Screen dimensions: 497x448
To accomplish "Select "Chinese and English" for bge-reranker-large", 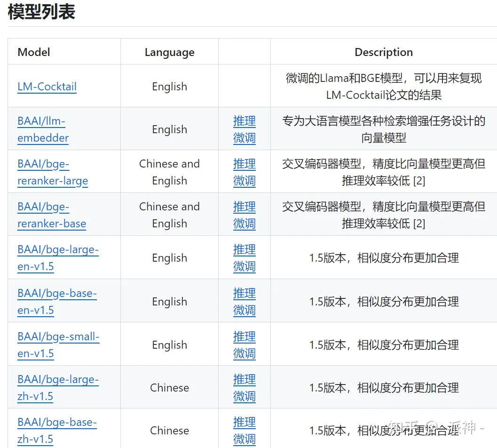I will pos(170,172).
